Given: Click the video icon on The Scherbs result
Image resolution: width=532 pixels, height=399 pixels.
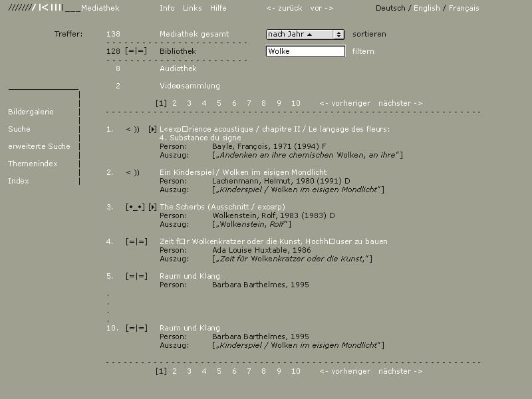Looking at the screenshot, I should (135, 207).
